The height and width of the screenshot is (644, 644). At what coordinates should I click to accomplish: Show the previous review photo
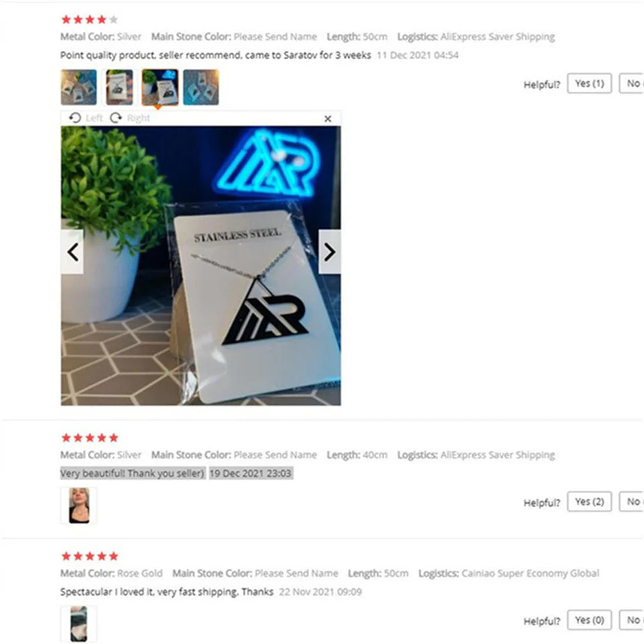72,252
